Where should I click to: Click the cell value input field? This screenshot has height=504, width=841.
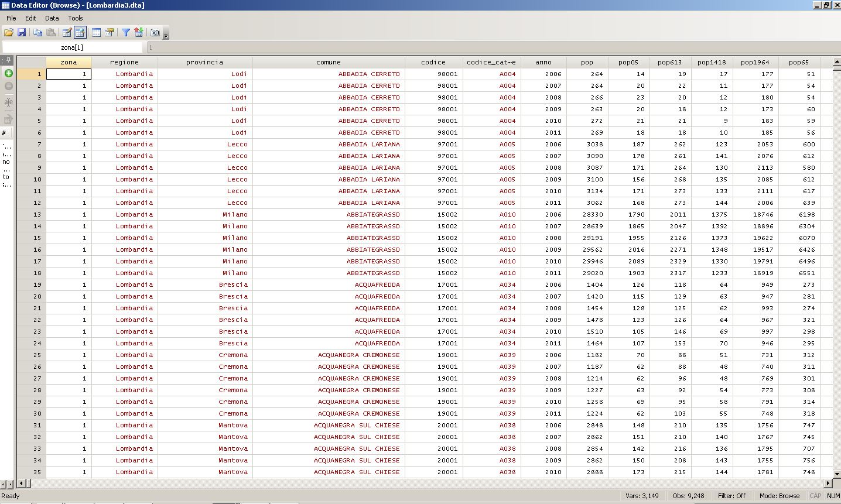(493, 47)
